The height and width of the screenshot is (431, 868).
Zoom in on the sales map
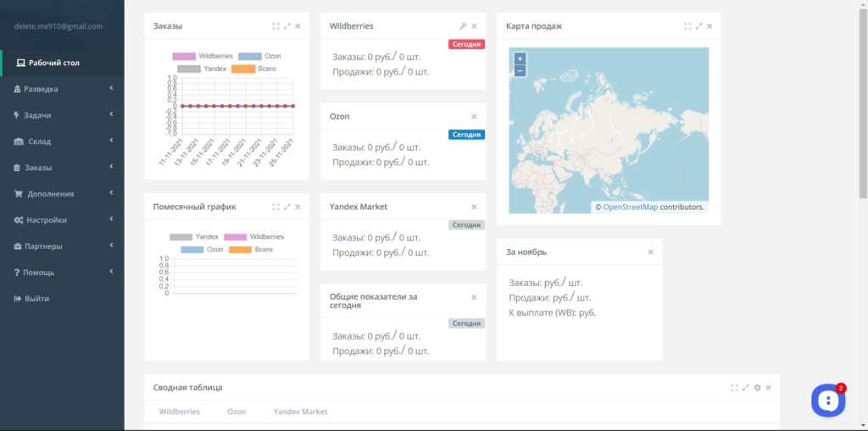point(520,58)
